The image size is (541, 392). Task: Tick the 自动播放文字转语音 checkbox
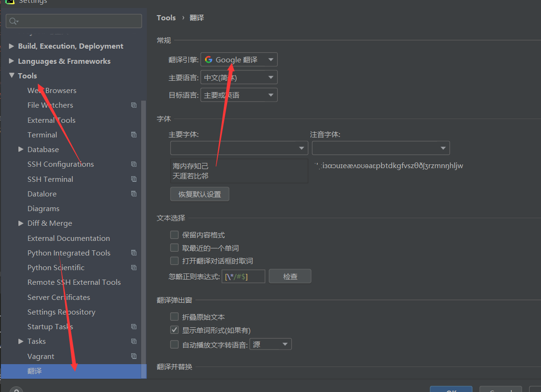pos(175,344)
